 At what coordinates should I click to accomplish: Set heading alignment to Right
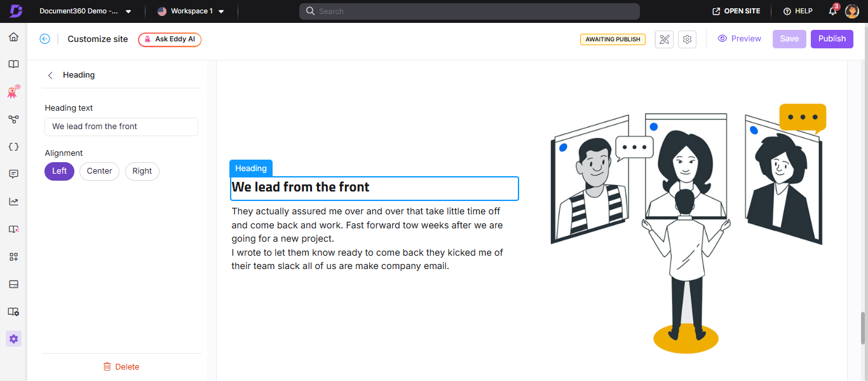point(142,171)
